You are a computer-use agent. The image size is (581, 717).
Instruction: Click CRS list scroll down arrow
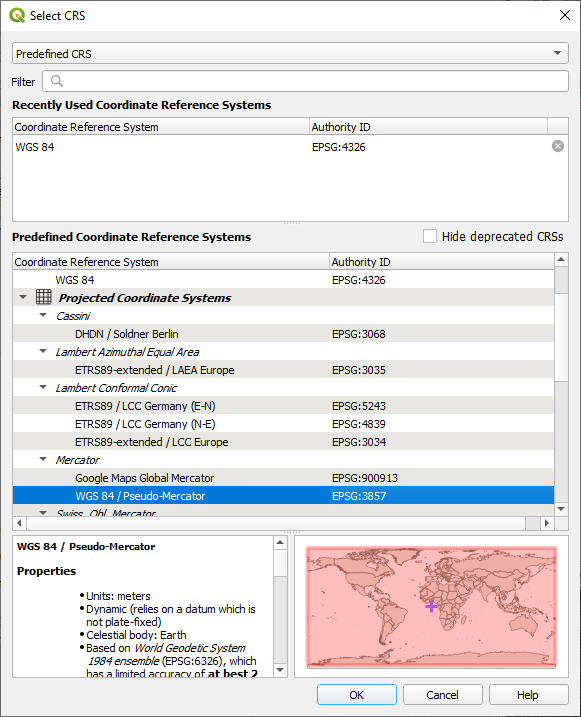(x=561, y=508)
